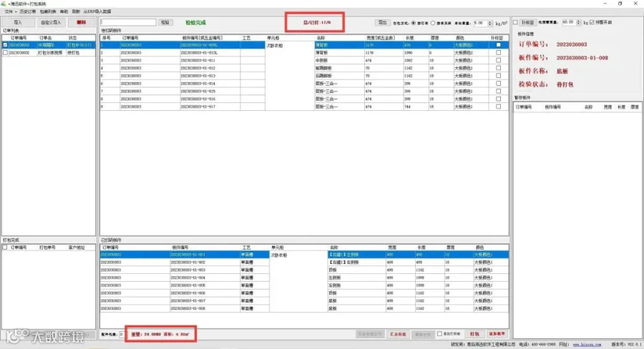Select scanned row 2023030003-01-004
644x349 pixels.
tap(304, 277)
